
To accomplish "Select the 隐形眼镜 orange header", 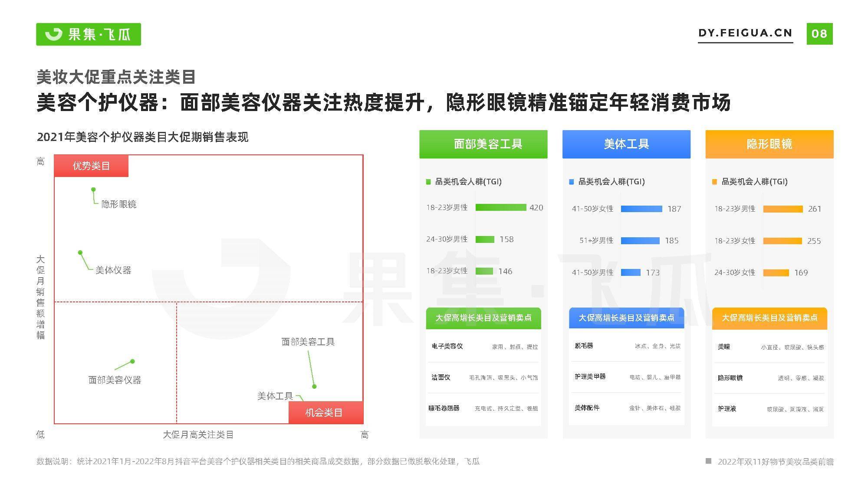I will (769, 144).
